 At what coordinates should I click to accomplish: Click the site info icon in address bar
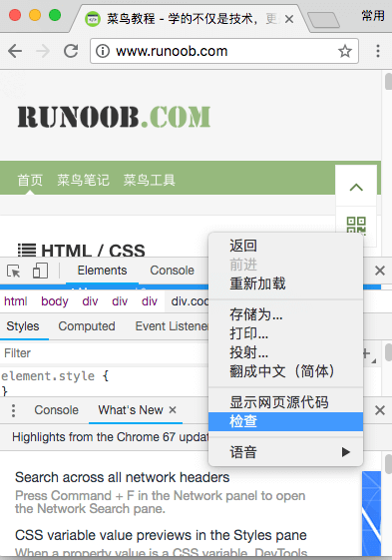(103, 51)
